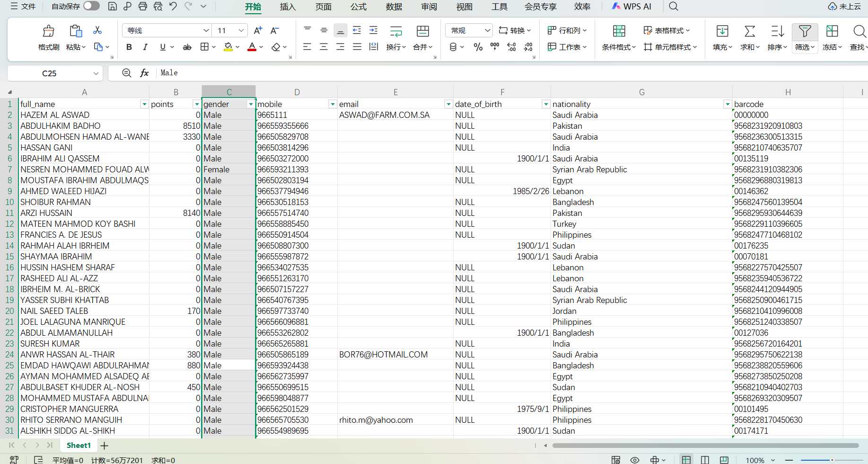This screenshot has width=868, height=464.
Task: Apply bold formatting with B icon
Action: tap(129, 47)
